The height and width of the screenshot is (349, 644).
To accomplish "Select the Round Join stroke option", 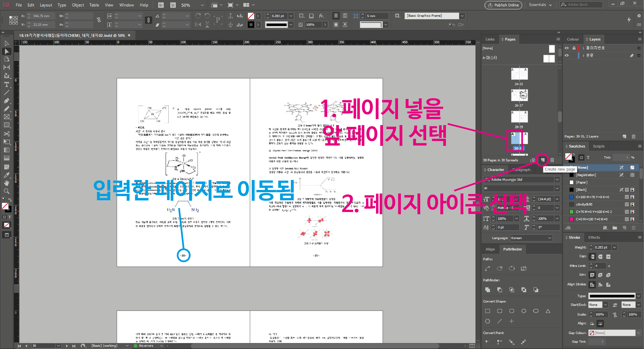I will [600, 275].
